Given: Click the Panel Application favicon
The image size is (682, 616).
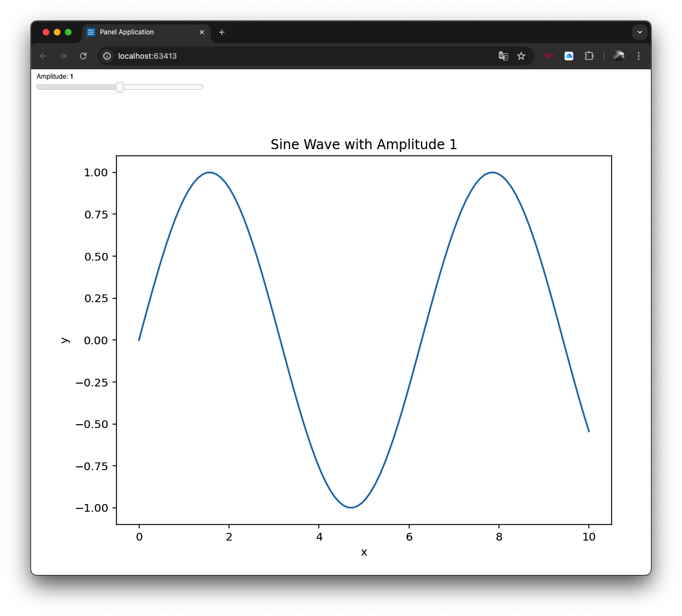Looking at the screenshot, I should (x=90, y=32).
